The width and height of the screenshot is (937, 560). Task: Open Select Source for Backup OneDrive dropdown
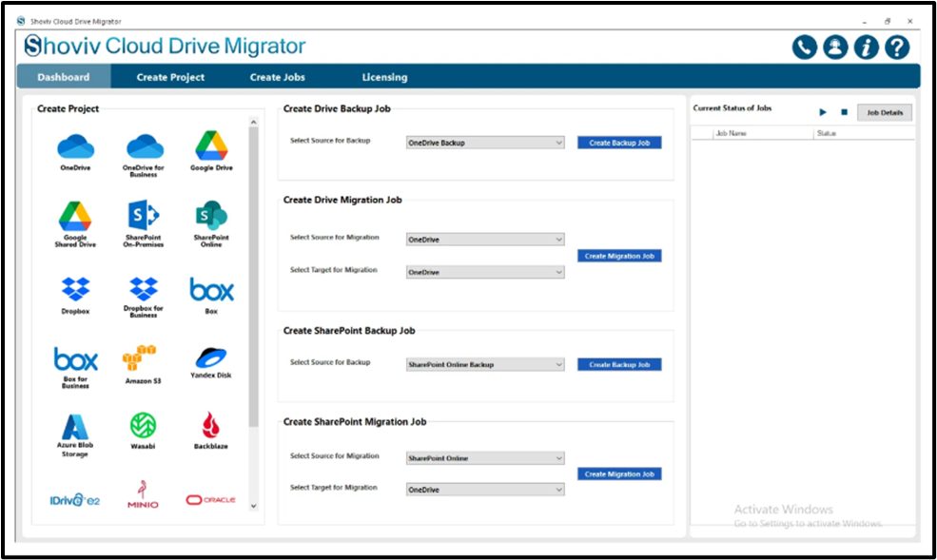click(x=485, y=143)
